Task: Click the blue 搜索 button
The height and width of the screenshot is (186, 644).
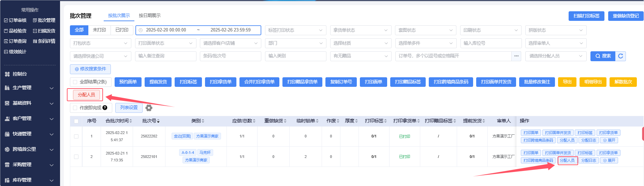Action: pos(603,56)
